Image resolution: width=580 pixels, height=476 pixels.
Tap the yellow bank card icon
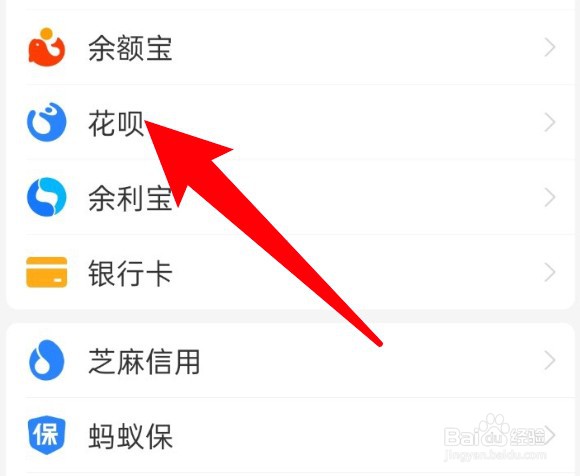pyautogui.click(x=47, y=272)
